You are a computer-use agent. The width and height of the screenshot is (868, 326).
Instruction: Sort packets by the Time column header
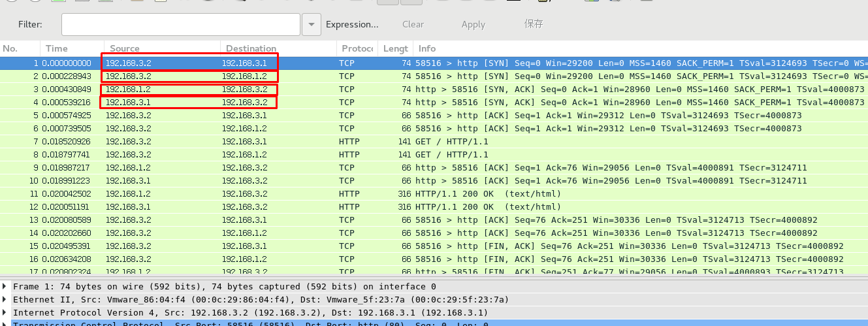(57, 48)
